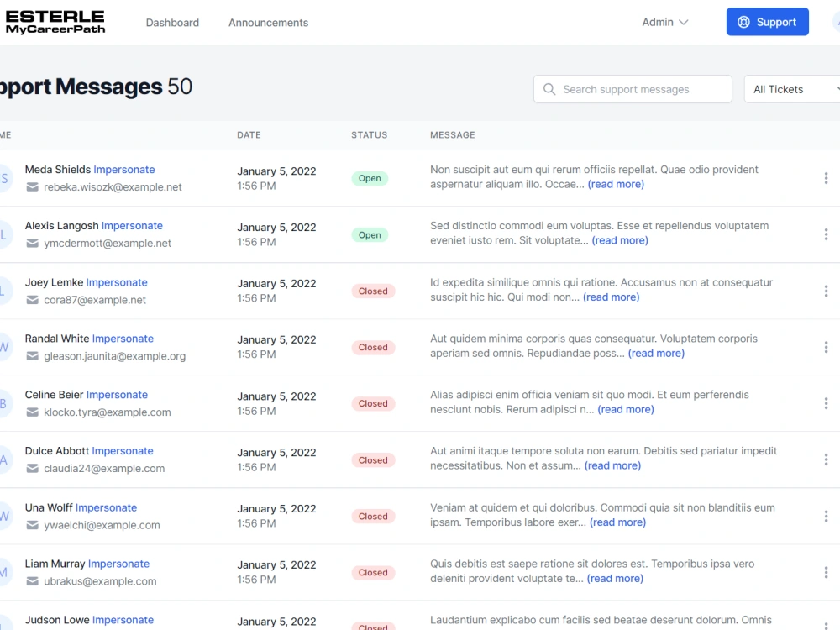Open row actions for Randal White
The height and width of the screenshot is (630, 840).
[x=826, y=347]
